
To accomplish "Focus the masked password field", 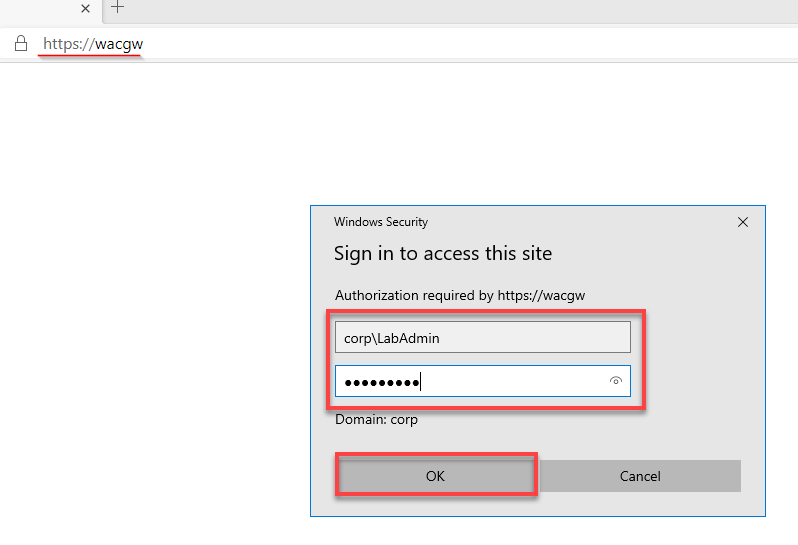I will pos(482,381).
